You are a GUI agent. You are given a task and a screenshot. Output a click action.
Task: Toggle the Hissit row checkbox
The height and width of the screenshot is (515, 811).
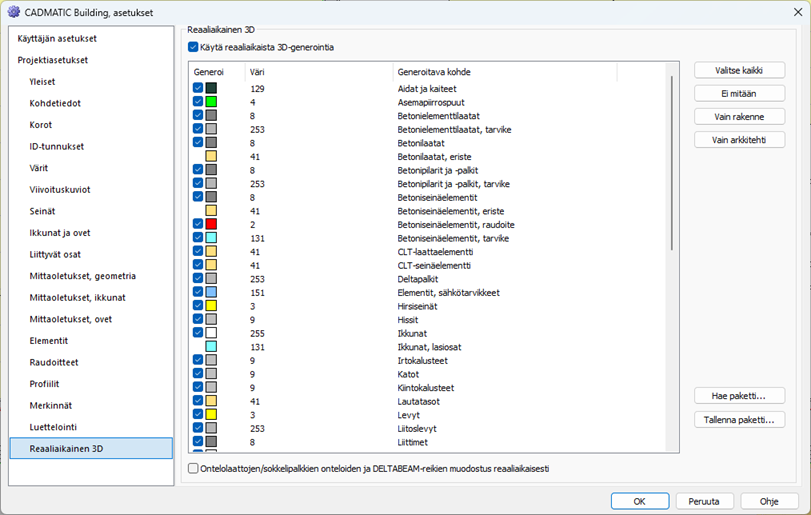[x=198, y=319]
